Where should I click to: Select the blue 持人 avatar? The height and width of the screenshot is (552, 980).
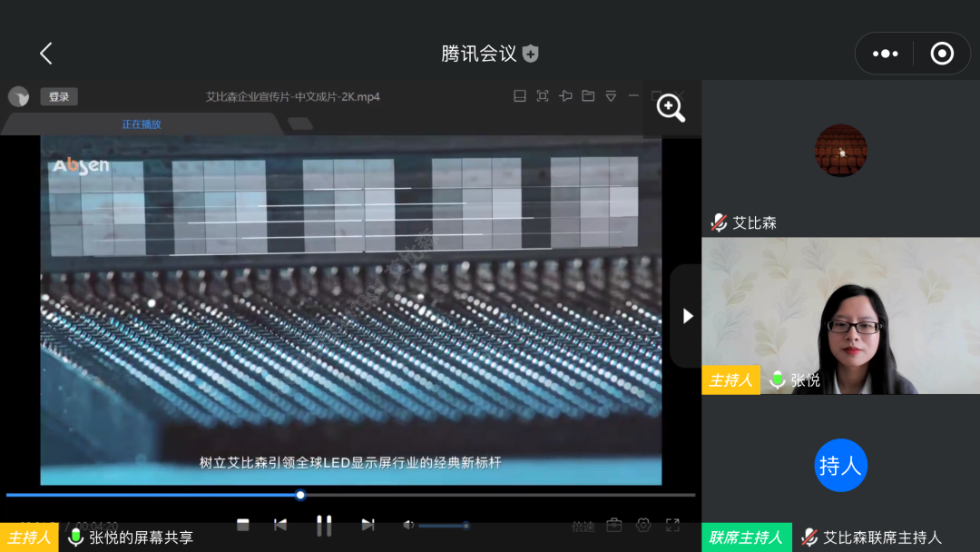[840, 465]
